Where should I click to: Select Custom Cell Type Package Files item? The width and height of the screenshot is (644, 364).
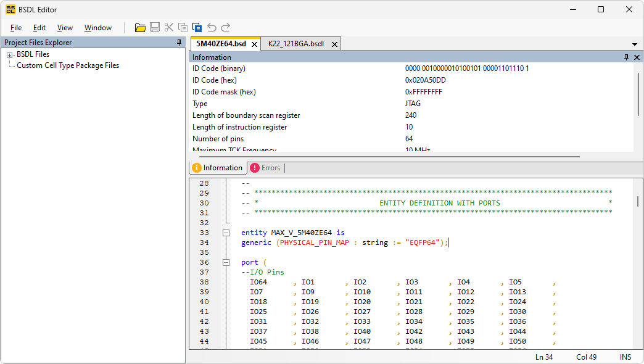pos(68,65)
